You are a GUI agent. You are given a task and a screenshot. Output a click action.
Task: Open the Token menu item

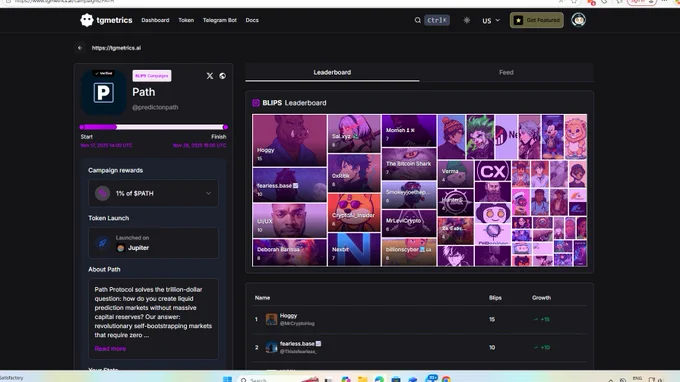[x=186, y=20]
